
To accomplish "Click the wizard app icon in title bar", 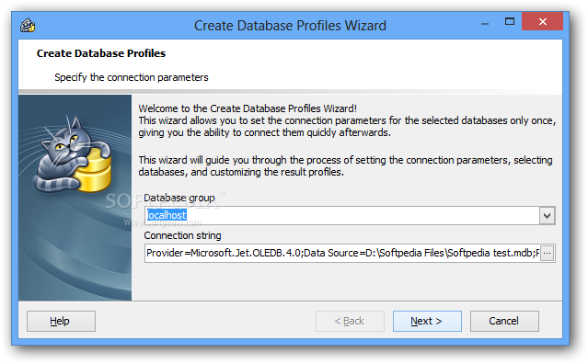I will [28, 25].
